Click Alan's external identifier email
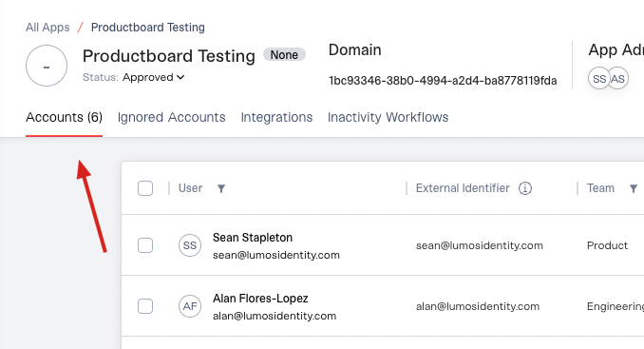This screenshot has width=644, height=349. [478, 306]
